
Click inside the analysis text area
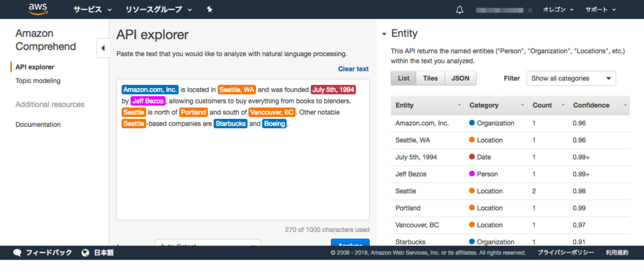[243, 172]
